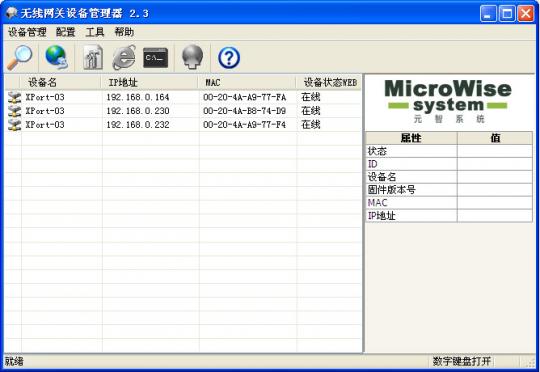Click the gray sphere device icon
This screenshot has height=372, width=540.
[x=192, y=57]
